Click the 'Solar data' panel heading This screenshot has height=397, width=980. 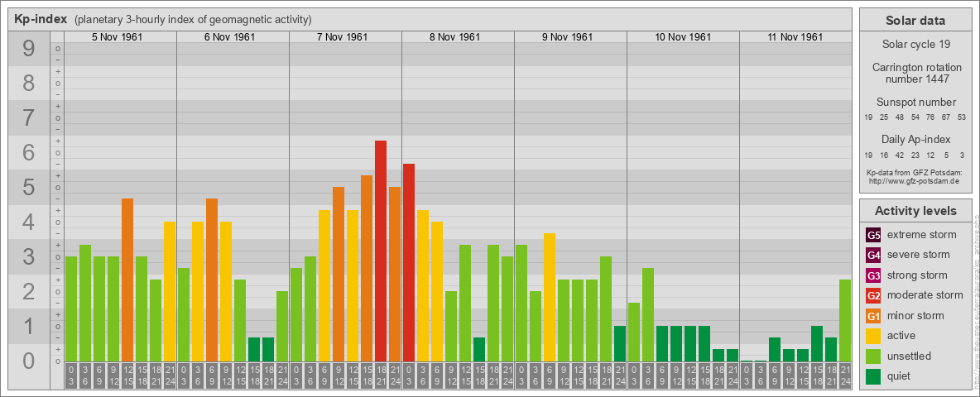pyautogui.click(x=915, y=21)
